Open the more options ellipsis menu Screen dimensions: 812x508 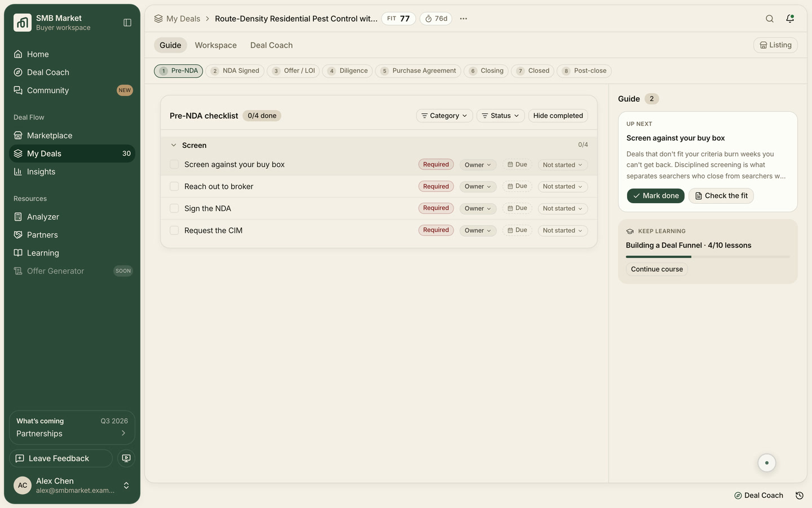[464, 19]
